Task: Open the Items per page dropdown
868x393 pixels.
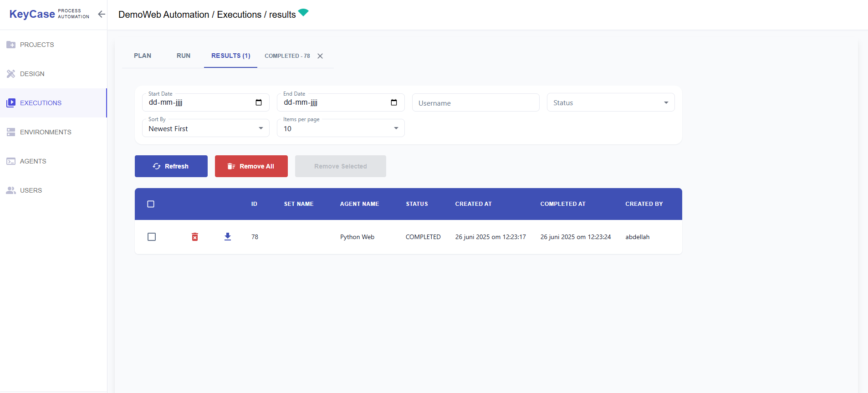Action: 341,128
